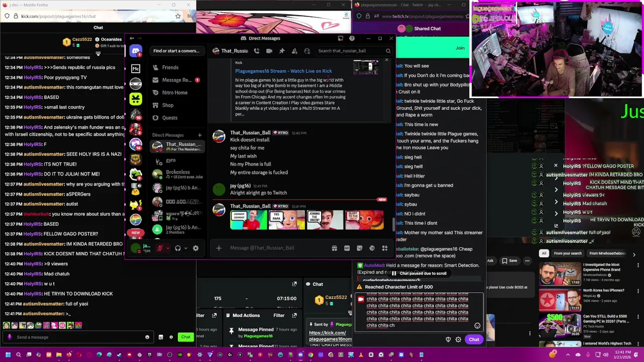Click Save button under YouTube video

click(x=510, y=260)
